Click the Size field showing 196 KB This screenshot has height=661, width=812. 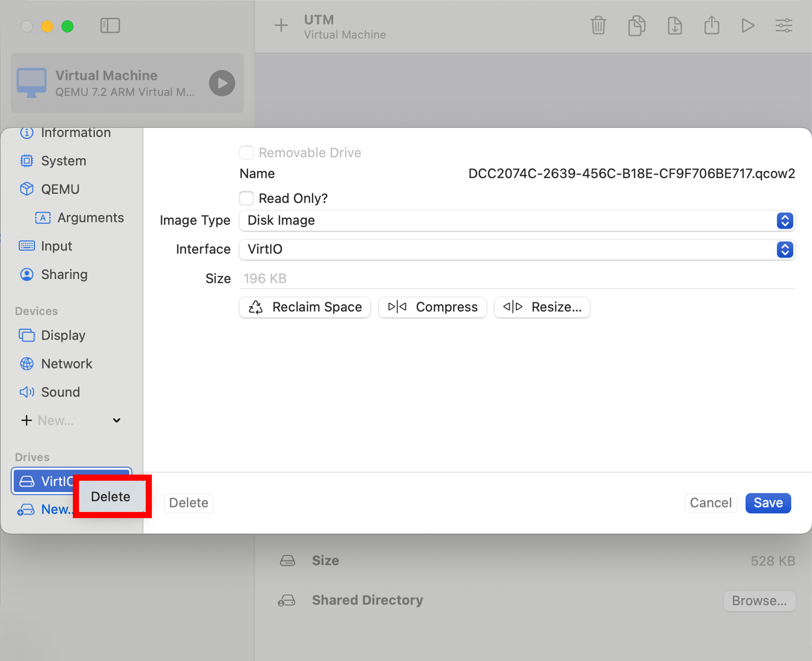tap(517, 278)
